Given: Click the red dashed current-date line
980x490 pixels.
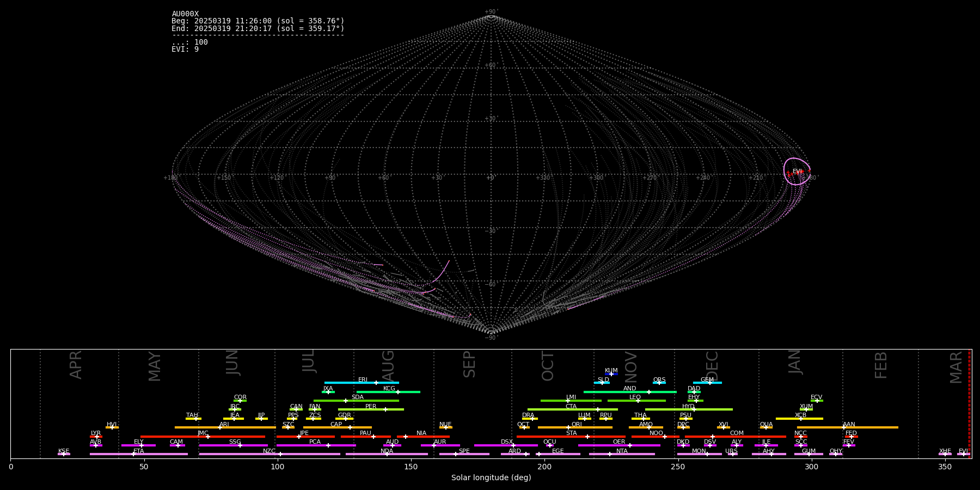Looking at the screenshot, I should pyautogui.click(x=969, y=403).
